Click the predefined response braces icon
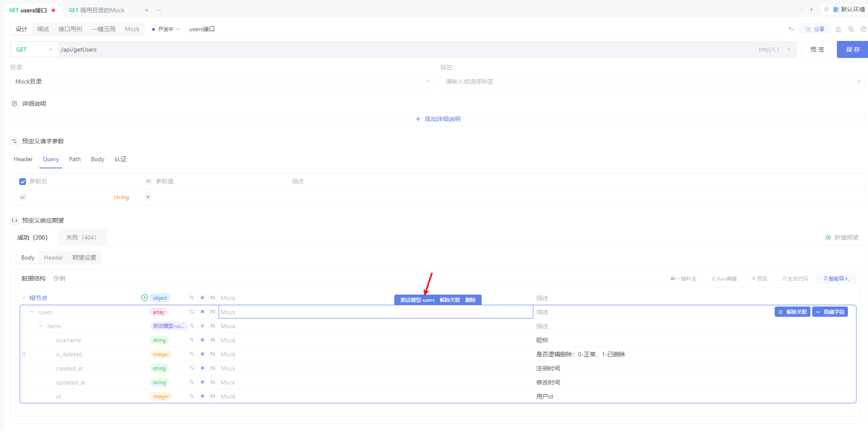868x431 pixels. coord(14,220)
